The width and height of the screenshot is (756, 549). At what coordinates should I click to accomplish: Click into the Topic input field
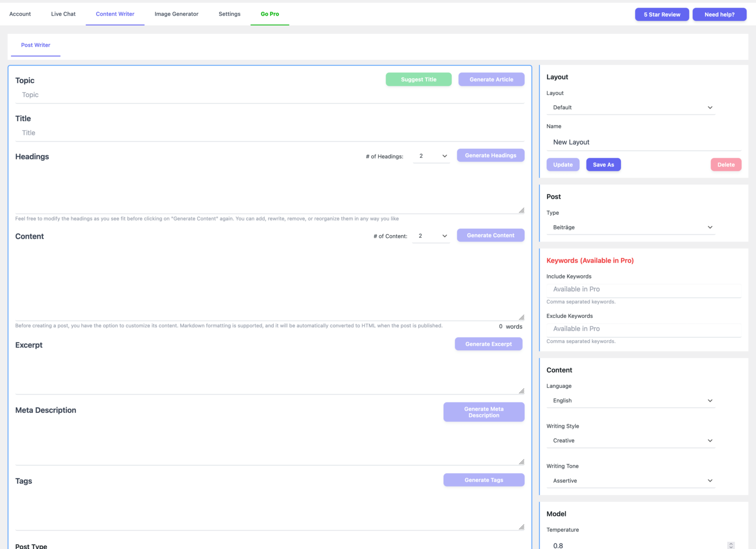[x=269, y=95]
